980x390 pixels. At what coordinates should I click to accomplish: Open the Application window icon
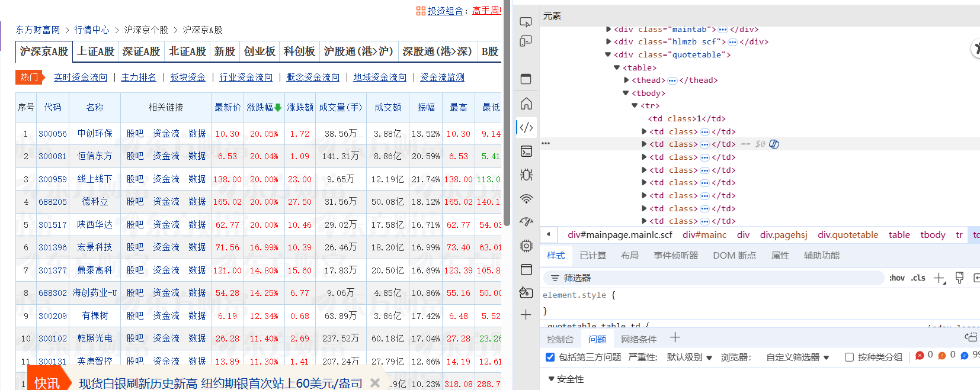point(526,269)
